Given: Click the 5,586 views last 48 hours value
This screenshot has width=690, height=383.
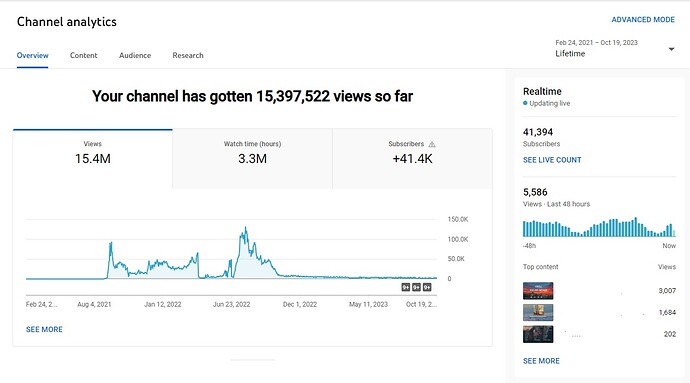Looking at the screenshot, I should pos(535,192).
